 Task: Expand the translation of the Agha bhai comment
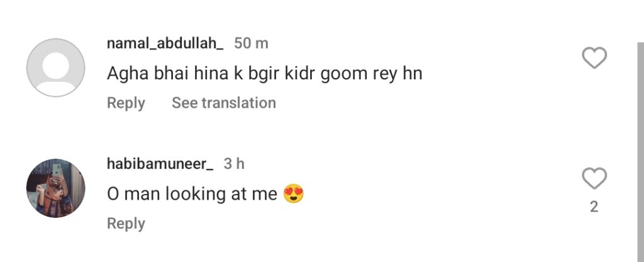(x=224, y=103)
